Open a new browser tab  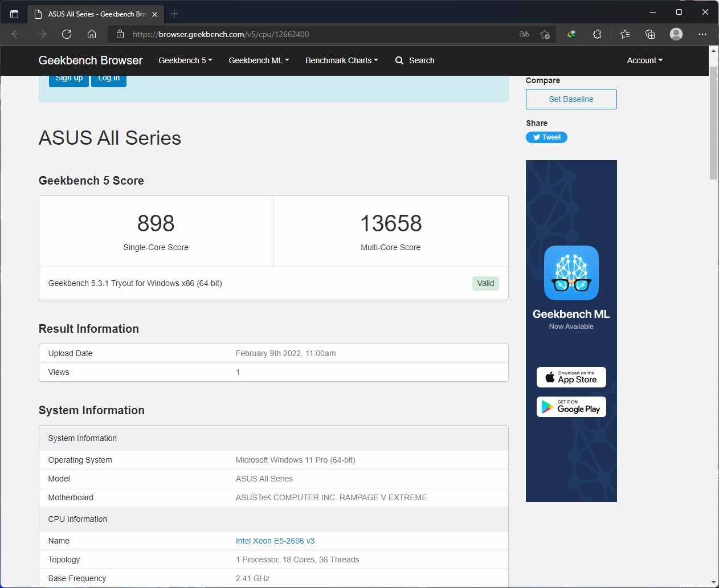pos(174,14)
